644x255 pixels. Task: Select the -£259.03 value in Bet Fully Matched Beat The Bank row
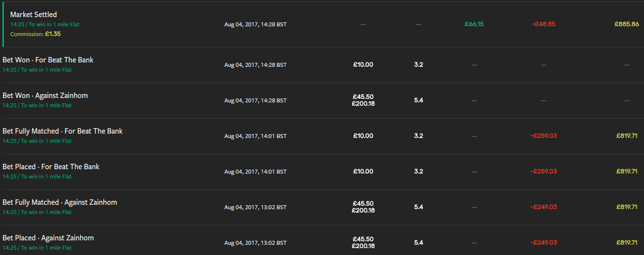[x=543, y=136]
